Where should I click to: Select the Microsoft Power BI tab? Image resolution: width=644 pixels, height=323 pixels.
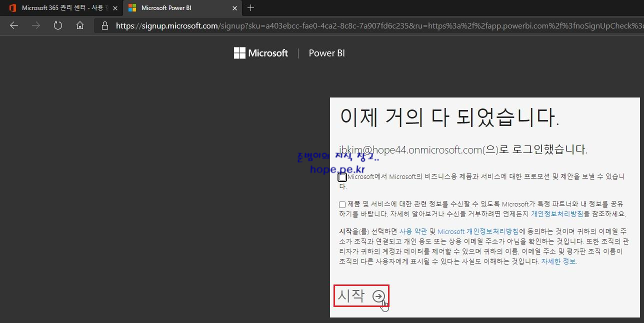pyautogui.click(x=182, y=8)
